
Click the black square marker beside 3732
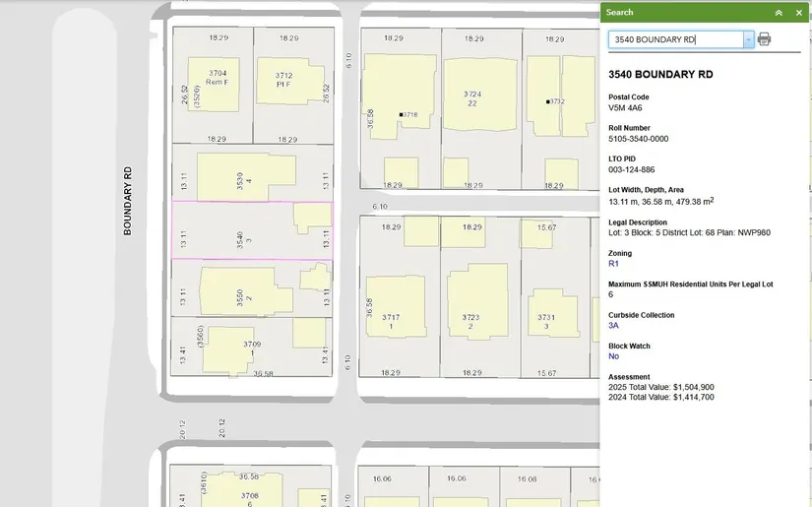[x=547, y=101]
